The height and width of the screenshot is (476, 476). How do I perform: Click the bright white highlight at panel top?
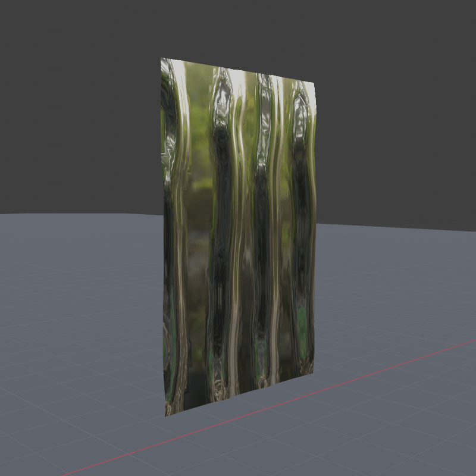[x=239, y=77]
